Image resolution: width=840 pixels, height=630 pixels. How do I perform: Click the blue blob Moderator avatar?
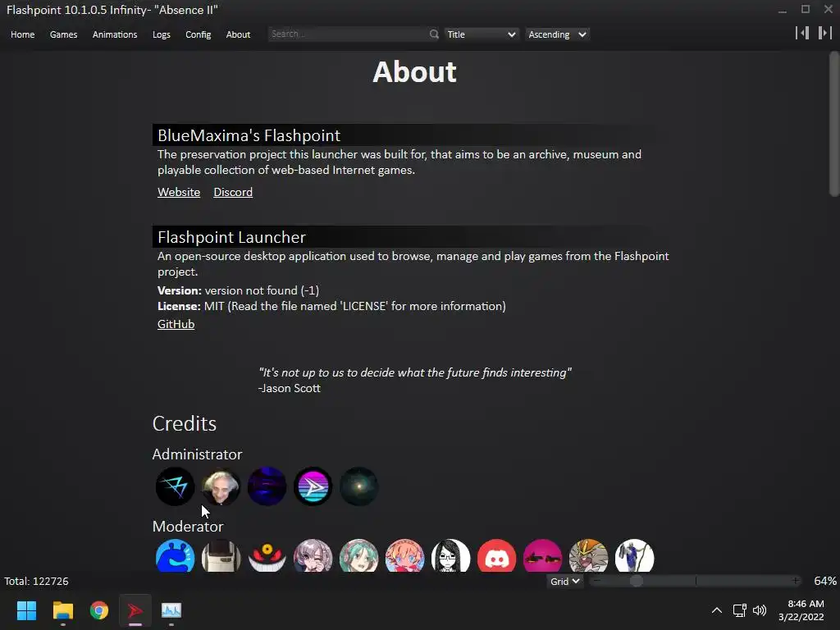click(176, 555)
